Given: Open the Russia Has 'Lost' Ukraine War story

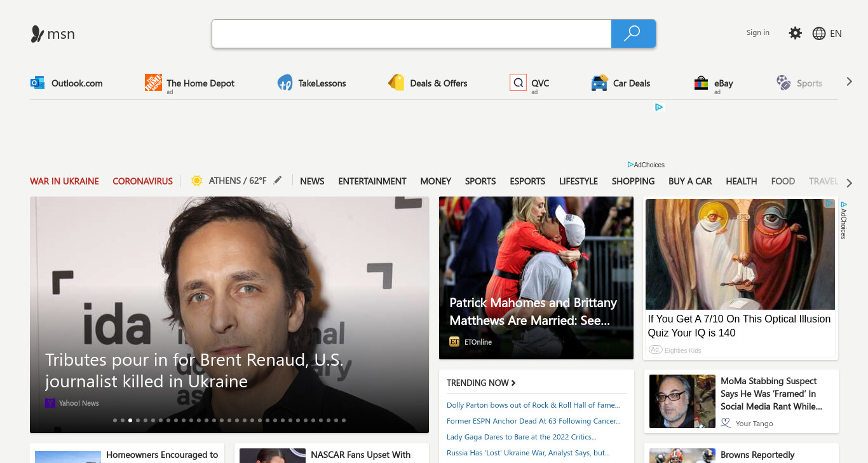Looking at the screenshot, I should point(528,453).
